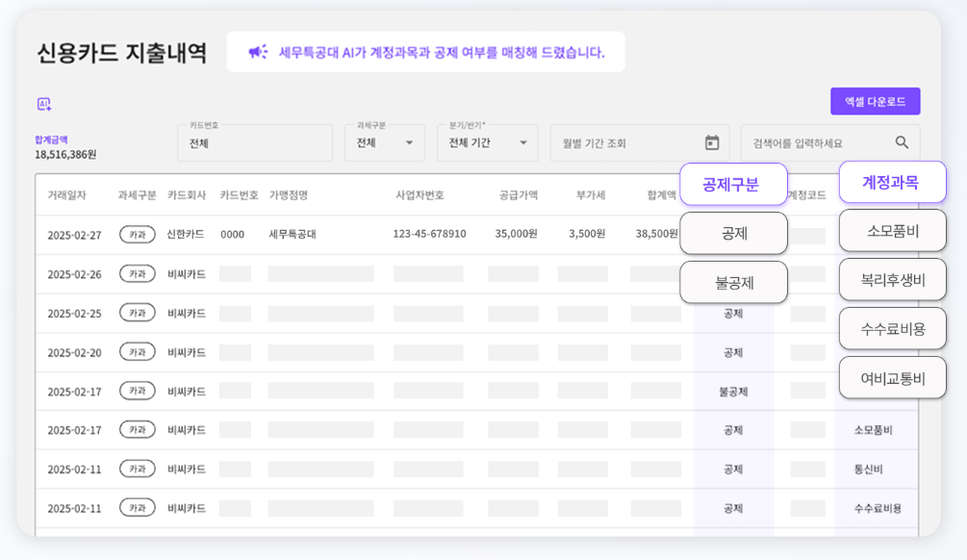Expand the 분기/반기 전체 기간 dropdown
The height and width of the screenshot is (560, 967).
pyautogui.click(x=488, y=142)
